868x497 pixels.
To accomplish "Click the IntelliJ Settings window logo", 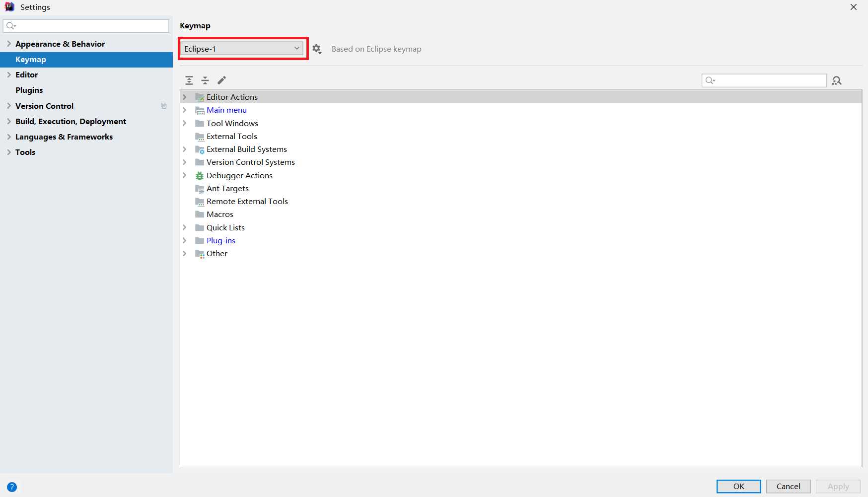I will (9, 7).
